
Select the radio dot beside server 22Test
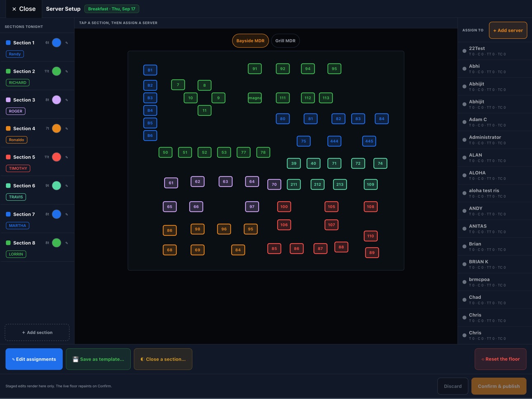[x=464, y=51]
